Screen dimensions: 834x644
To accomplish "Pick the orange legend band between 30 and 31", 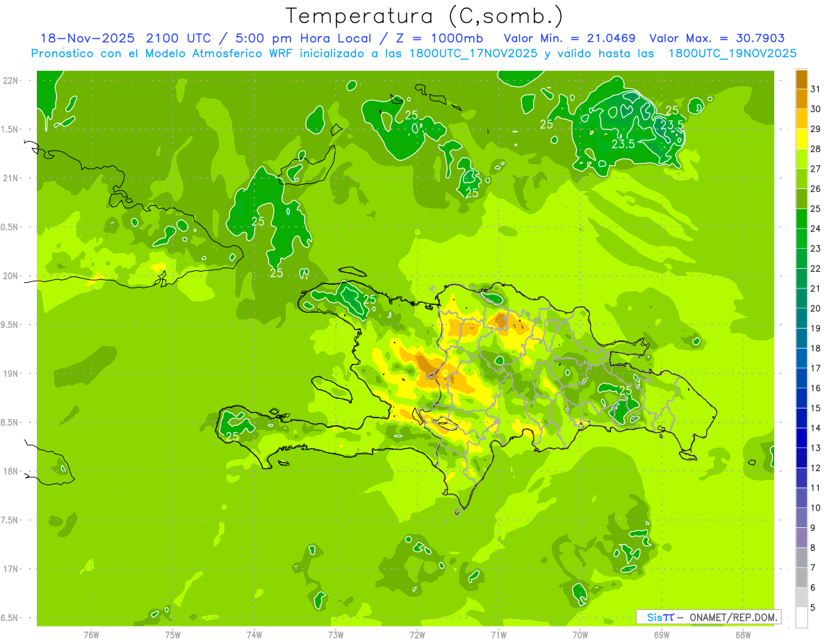I will point(801,99).
